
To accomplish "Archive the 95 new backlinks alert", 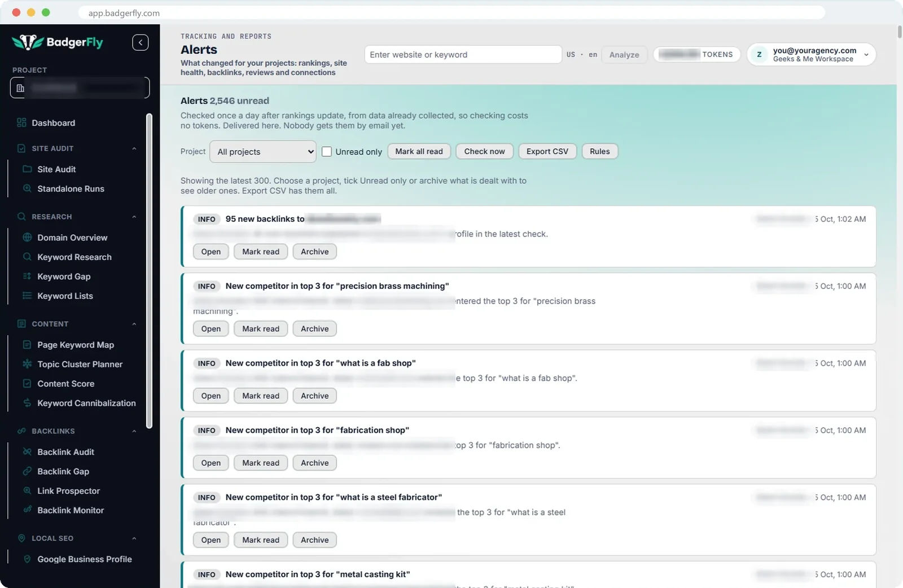I will click(314, 252).
